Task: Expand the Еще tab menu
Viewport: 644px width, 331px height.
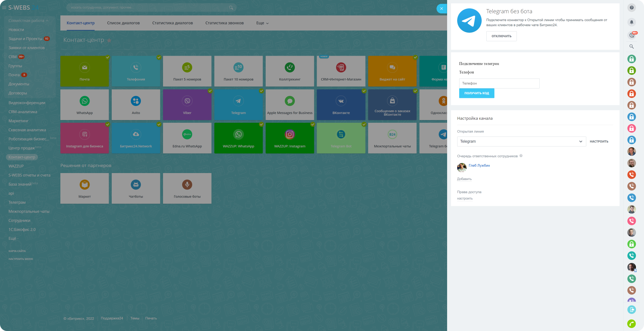Action: coord(262,23)
